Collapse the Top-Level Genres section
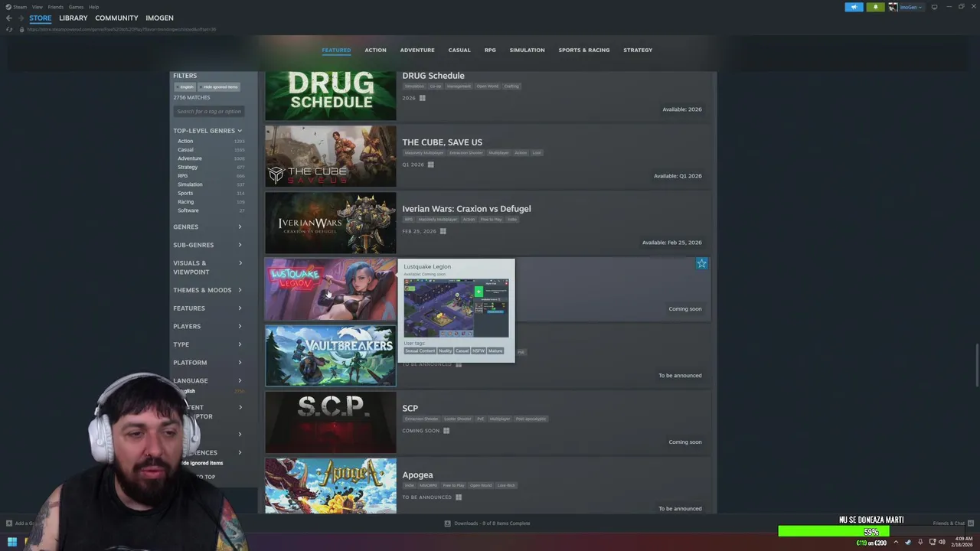980x551 pixels. pyautogui.click(x=207, y=131)
